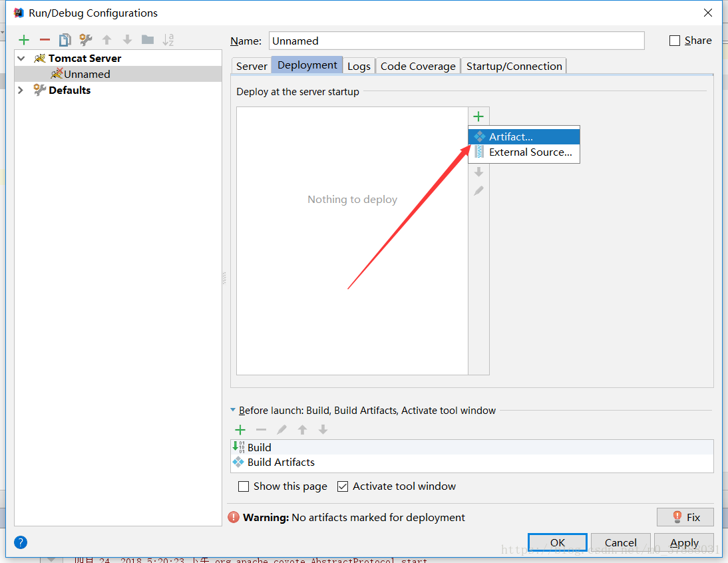
Task: Copy configuration icon in left toolbar
Action: [65, 40]
